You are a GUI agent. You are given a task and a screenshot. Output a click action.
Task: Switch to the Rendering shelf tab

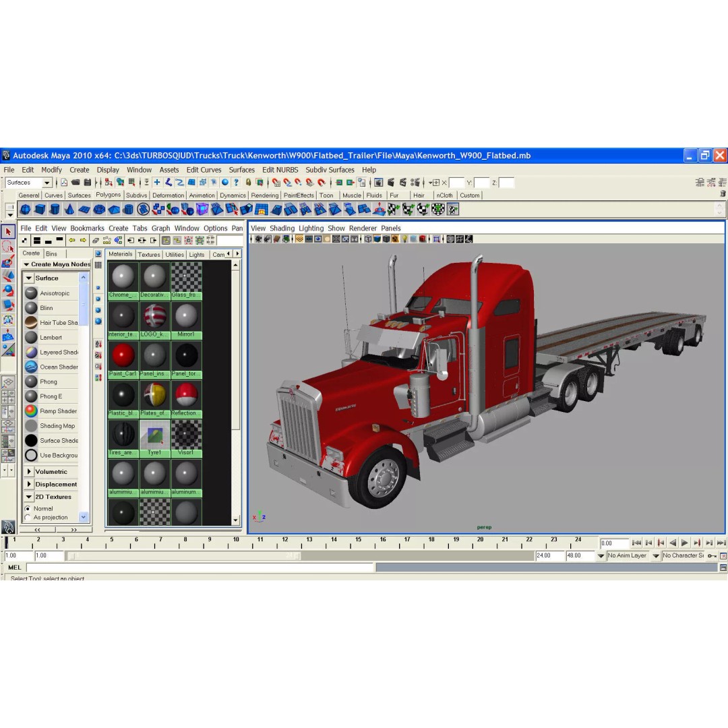tap(265, 195)
